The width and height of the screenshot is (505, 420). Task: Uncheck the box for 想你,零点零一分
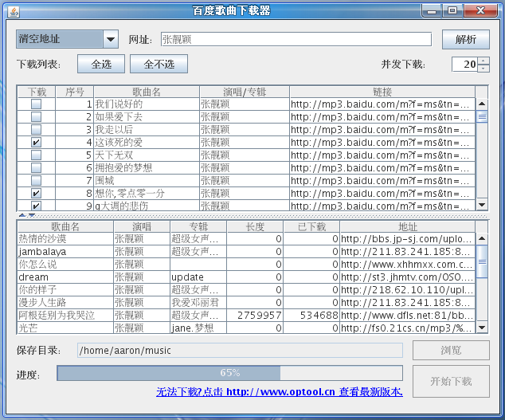[36, 194]
